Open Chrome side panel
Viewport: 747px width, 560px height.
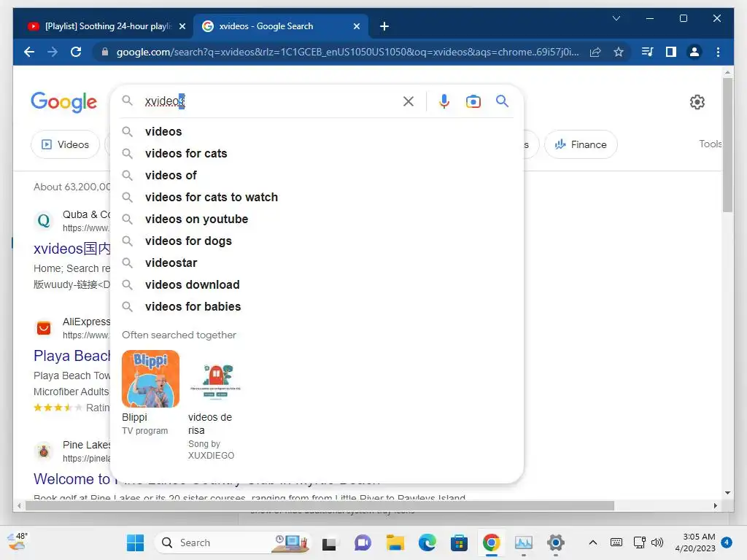671,52
